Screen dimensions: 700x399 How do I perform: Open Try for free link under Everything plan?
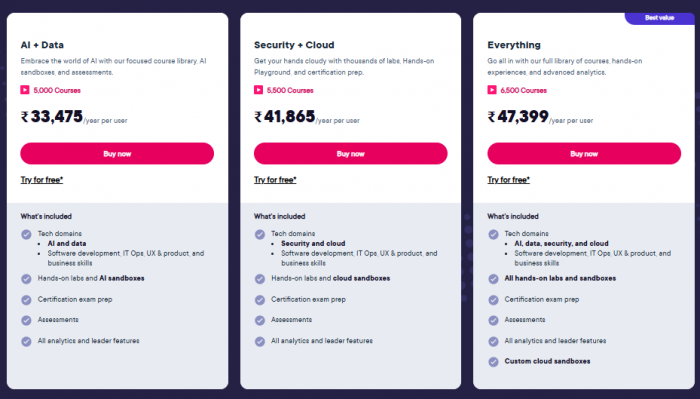(x=508, y=180)
